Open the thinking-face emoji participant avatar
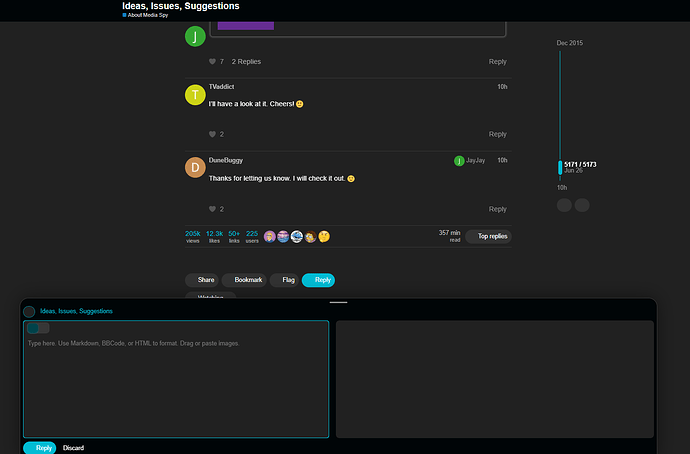The width and height of the screenshot is (690, 454). point(324,236)
